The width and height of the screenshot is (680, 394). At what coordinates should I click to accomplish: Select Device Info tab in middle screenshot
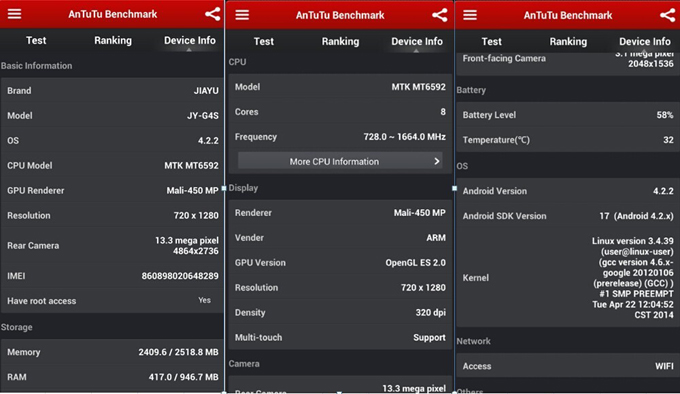(x=417, y=41)
